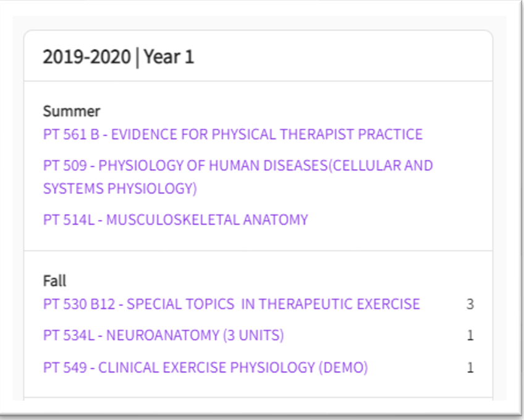Open PT 509 Physiology of Human Diseases course
Viewport: 524px width, 420px height.
pos(238,166)
